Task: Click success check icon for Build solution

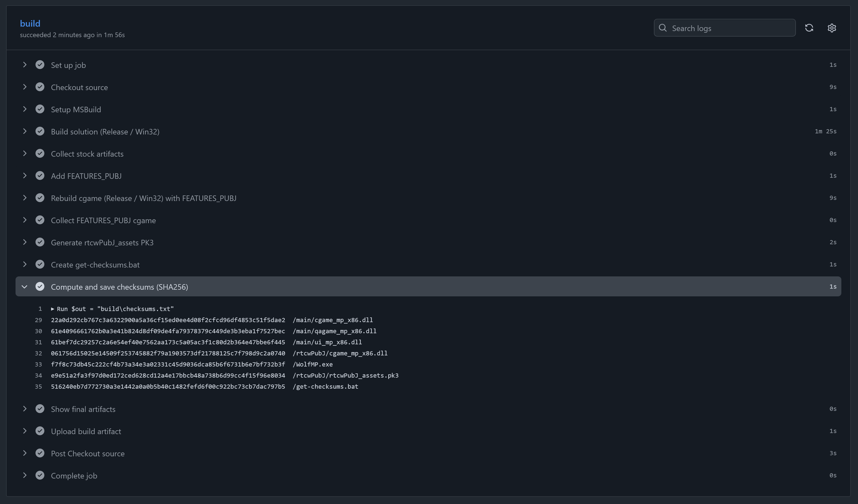Action: point(40,131)
